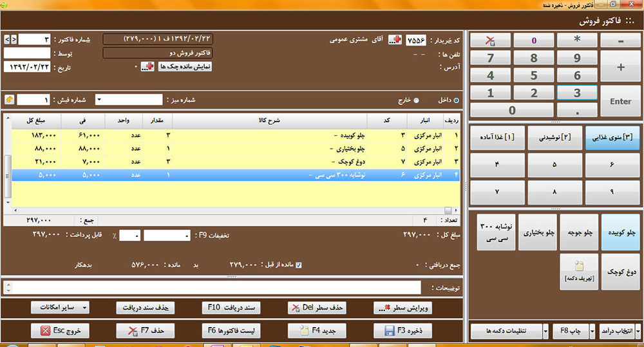This screenshot has width=644, height=347.
Task: Select category tab number ۵
Action: (554, 165)
